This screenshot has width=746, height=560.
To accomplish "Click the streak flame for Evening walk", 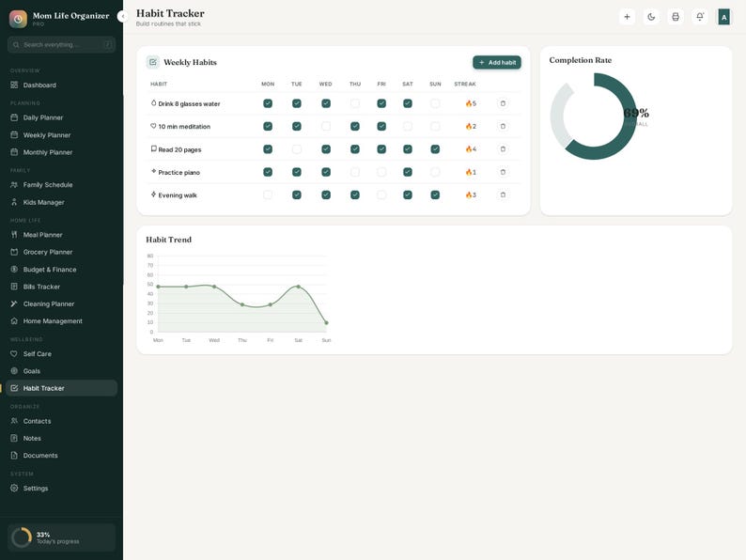I will coord(471,194).
